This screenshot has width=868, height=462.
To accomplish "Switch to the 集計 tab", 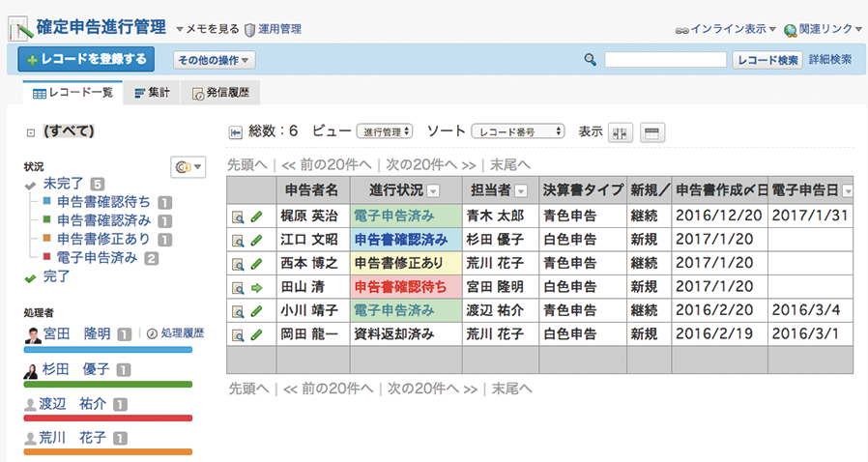I will [x=152, y=93].
